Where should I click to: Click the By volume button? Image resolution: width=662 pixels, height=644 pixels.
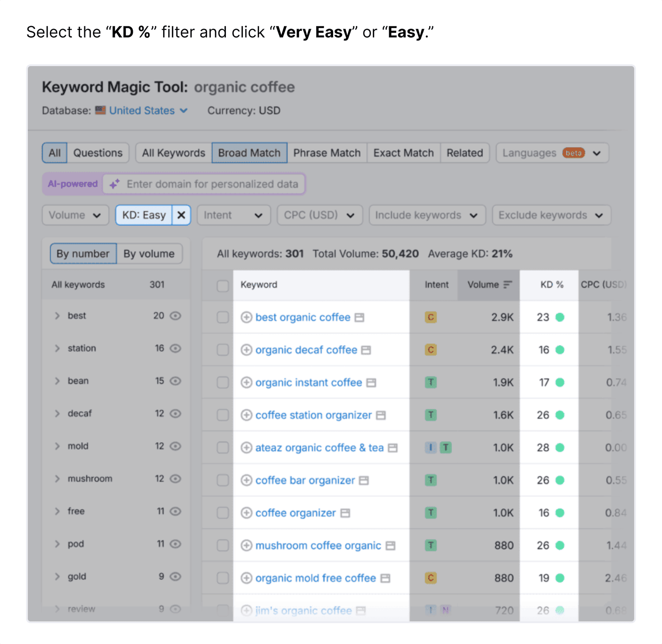click(149, 254)
